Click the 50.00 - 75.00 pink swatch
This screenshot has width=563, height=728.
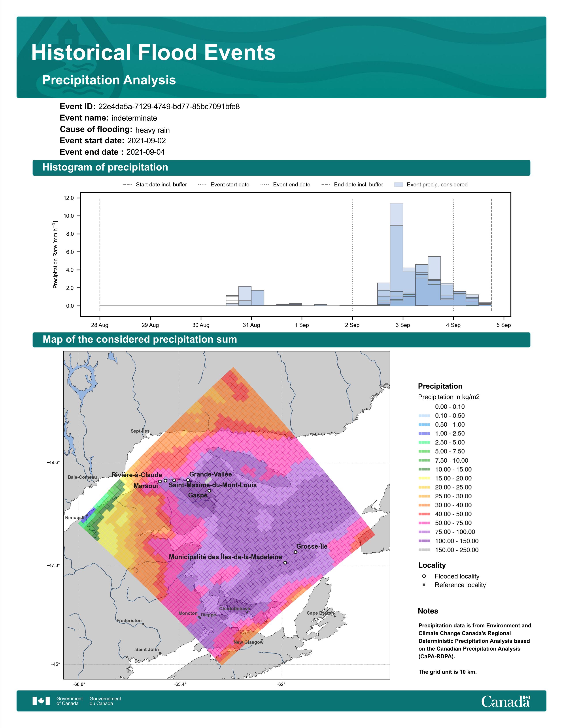(x=424, y=523)
